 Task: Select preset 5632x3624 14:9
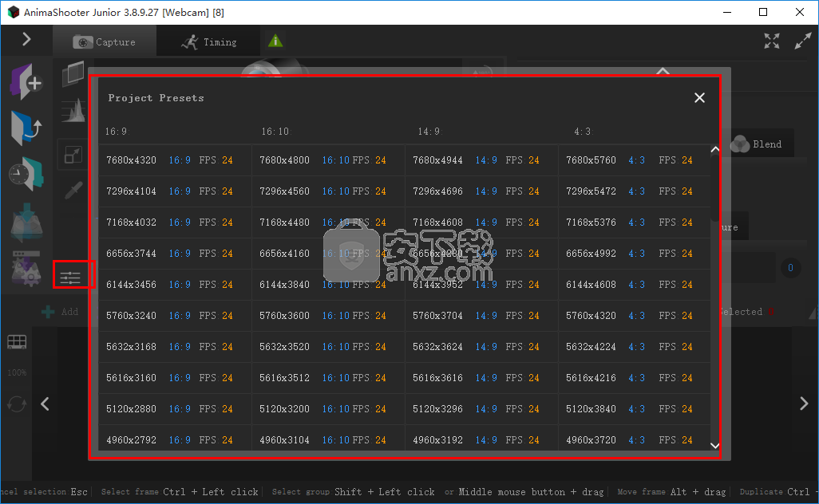481,347
